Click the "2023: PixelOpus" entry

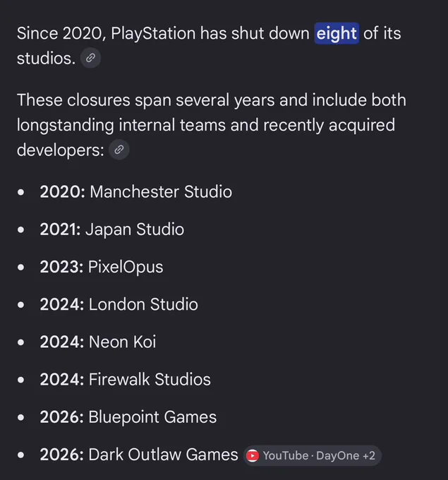(102, 267)
